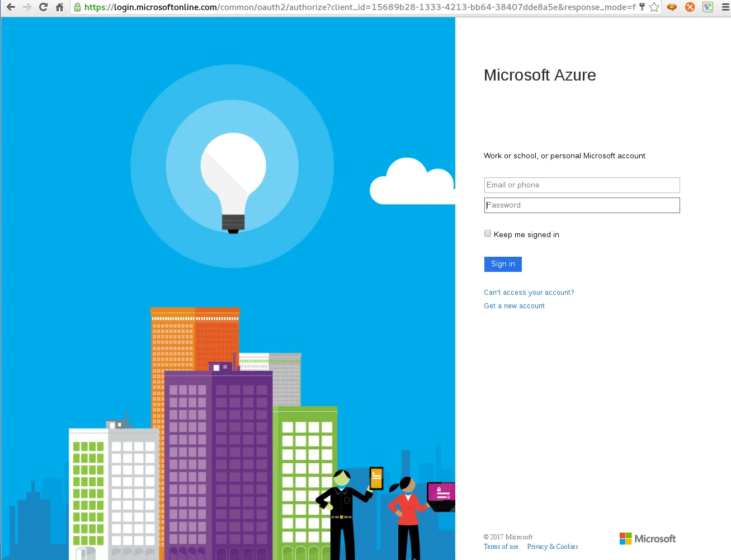Click the Sign in button

tap(503, 264)
